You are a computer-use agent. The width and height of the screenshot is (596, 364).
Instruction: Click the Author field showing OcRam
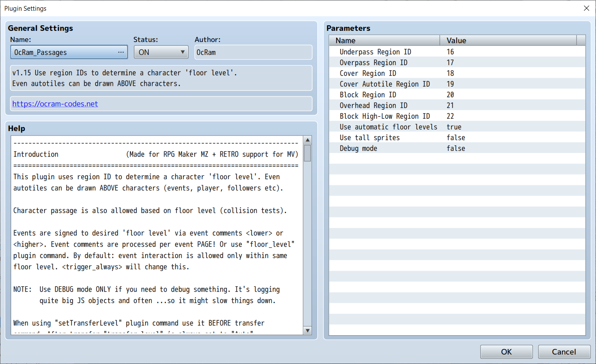pos(253,52)
